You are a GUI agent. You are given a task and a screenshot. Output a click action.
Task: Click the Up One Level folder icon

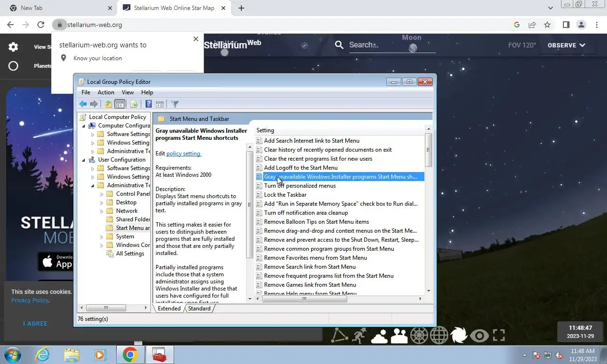(109, 104)
